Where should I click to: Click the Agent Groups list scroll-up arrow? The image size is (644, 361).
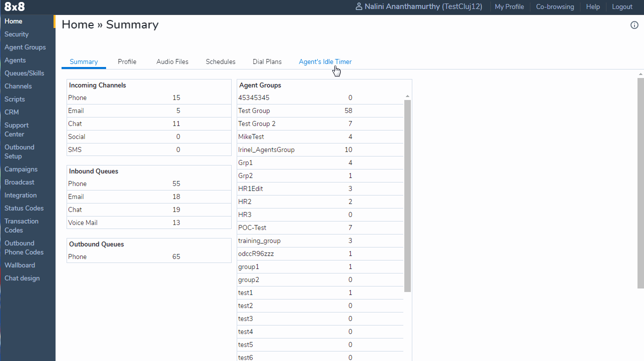(x=407, y=96)
